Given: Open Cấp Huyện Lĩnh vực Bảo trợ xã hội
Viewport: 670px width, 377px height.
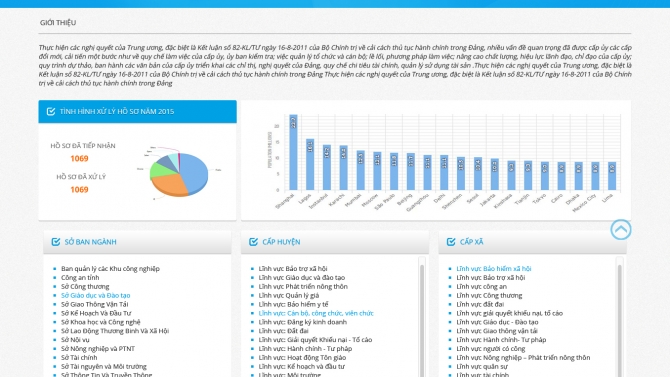Looking at the screenshot, I should coord(293,269).
